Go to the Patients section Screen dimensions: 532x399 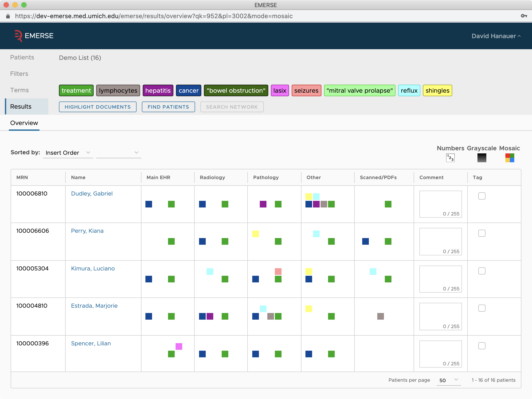(x=22, y=57)
